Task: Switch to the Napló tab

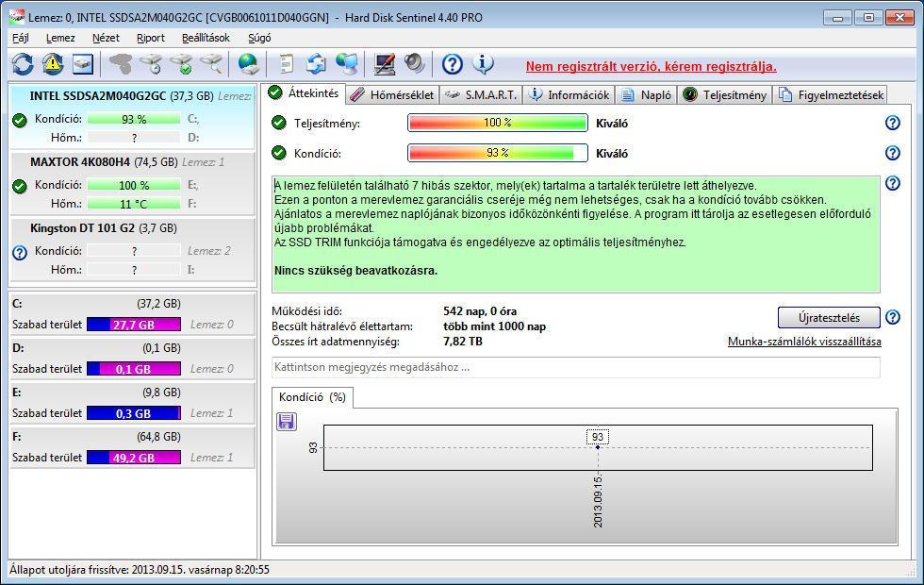Action: (647, 95)
